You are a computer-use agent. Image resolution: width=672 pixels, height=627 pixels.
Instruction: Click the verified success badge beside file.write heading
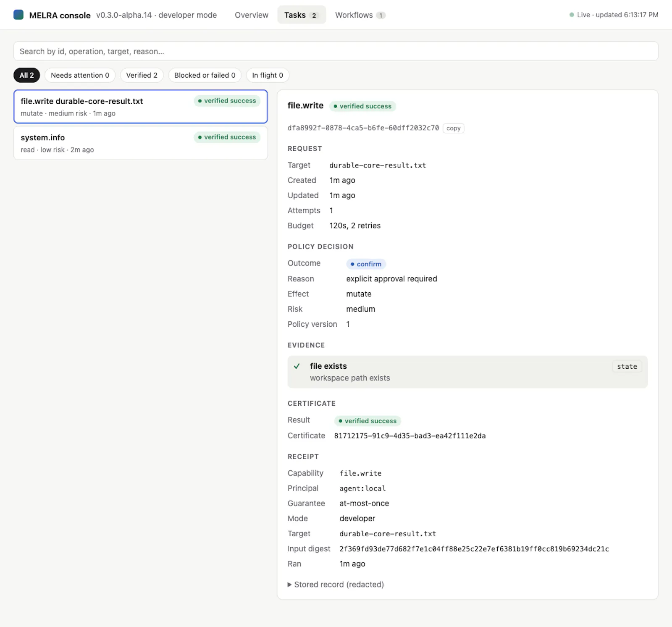(362, 106)
